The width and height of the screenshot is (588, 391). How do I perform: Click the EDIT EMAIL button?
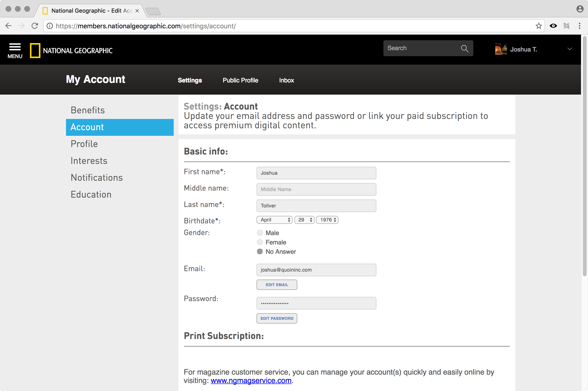(277, 284)
